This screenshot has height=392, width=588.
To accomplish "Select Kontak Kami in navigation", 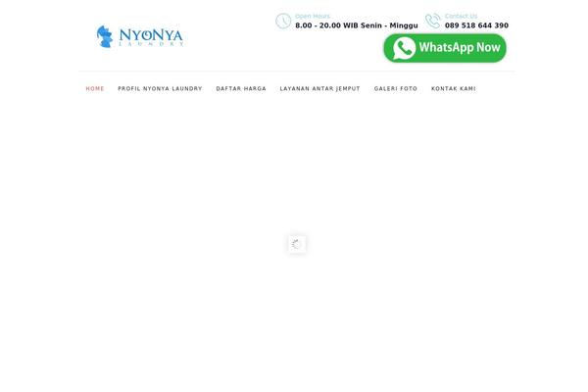I will 454,89.
